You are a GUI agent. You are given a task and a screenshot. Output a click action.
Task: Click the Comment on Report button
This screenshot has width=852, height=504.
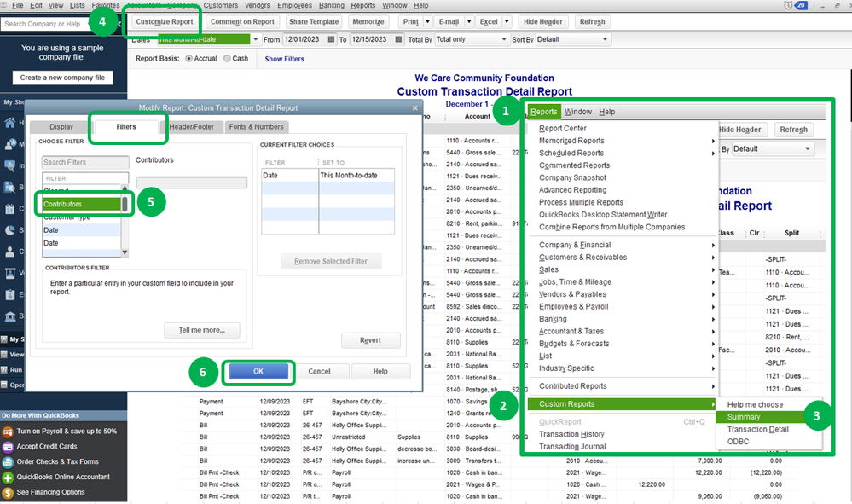tap(242, 21)
